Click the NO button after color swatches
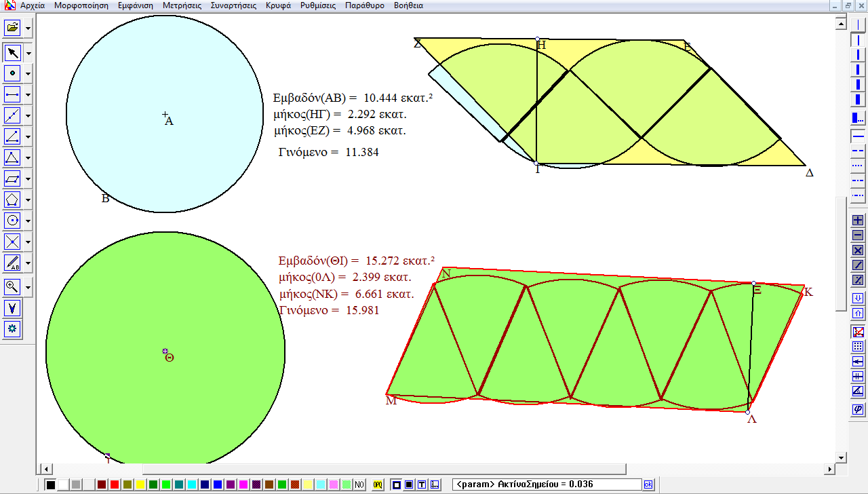868x494 pixels. tap(359, 484)
